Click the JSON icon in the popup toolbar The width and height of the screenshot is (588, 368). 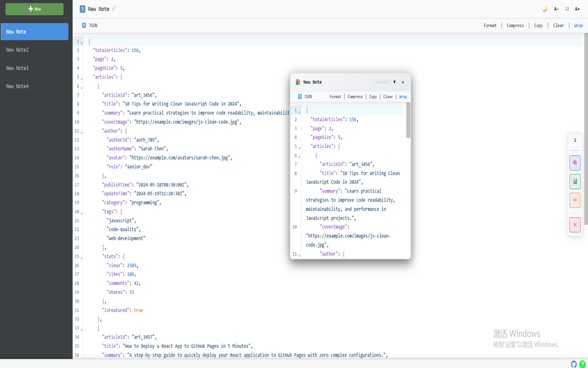click(300, 97)
